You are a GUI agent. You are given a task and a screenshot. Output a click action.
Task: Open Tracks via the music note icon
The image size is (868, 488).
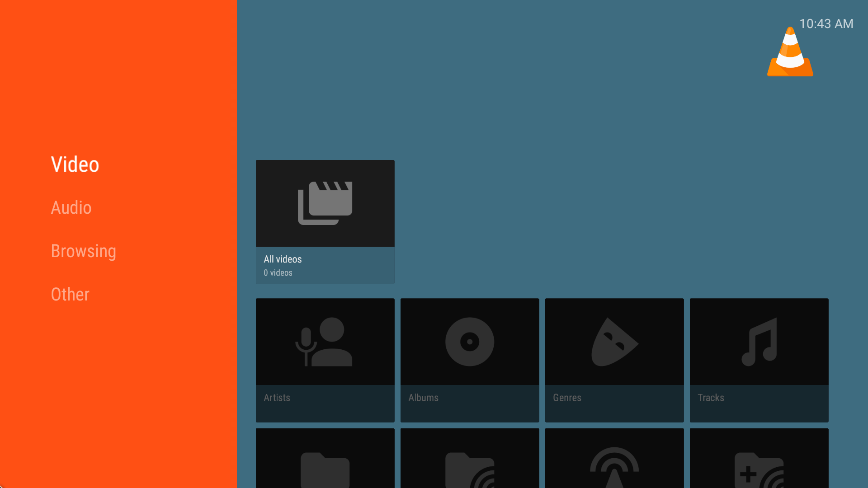(759, 342)
